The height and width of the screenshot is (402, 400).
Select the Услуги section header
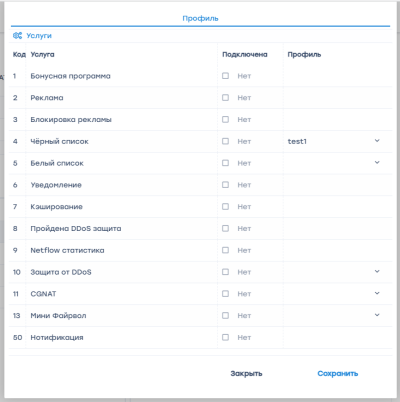pos(39,36)
